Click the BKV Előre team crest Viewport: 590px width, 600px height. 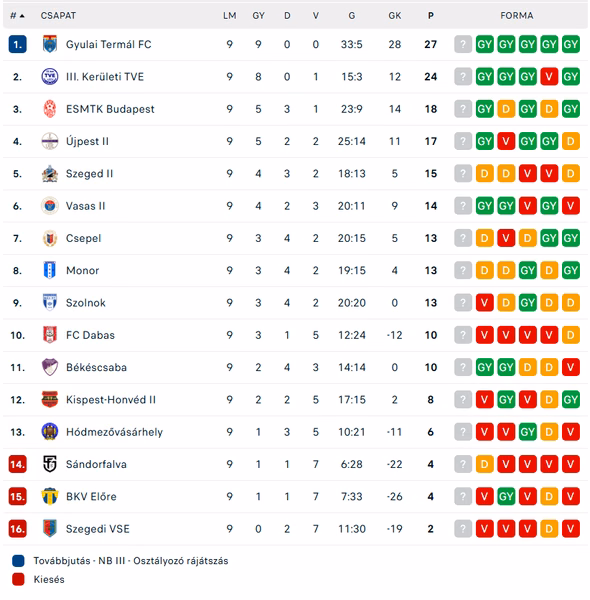click(50, 496)
